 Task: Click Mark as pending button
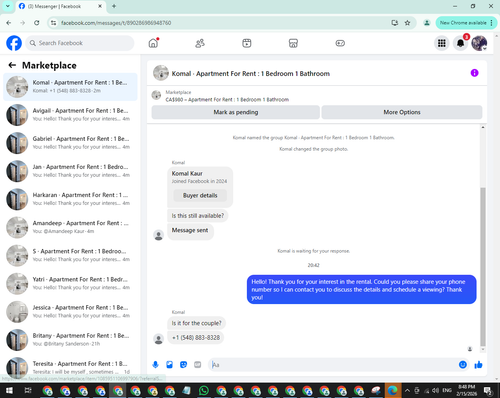(236, 112)
